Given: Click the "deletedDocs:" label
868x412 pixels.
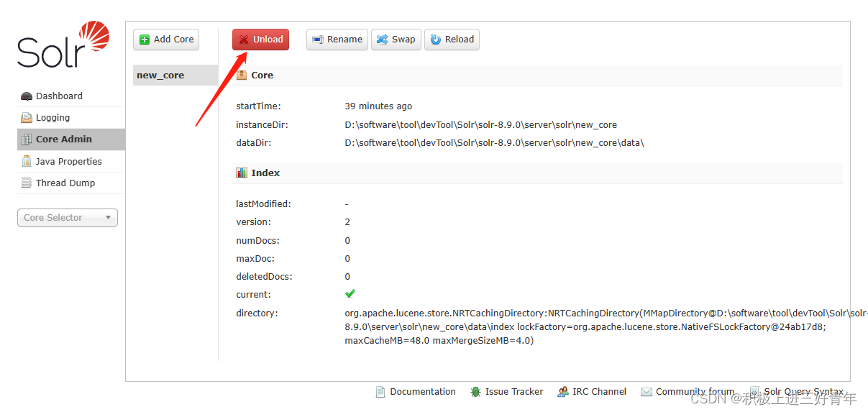Looking at the screenshot, I should (x=264, y=277).
